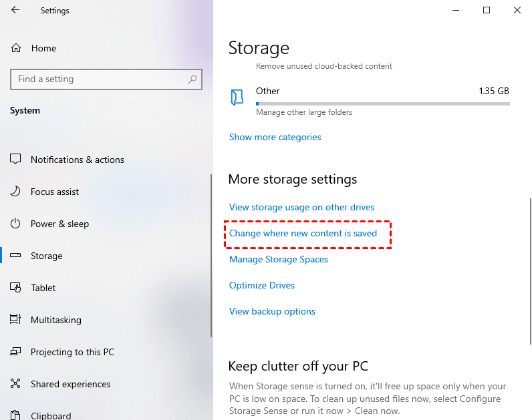Click the main page vertical scrollbar

[530, 271]
